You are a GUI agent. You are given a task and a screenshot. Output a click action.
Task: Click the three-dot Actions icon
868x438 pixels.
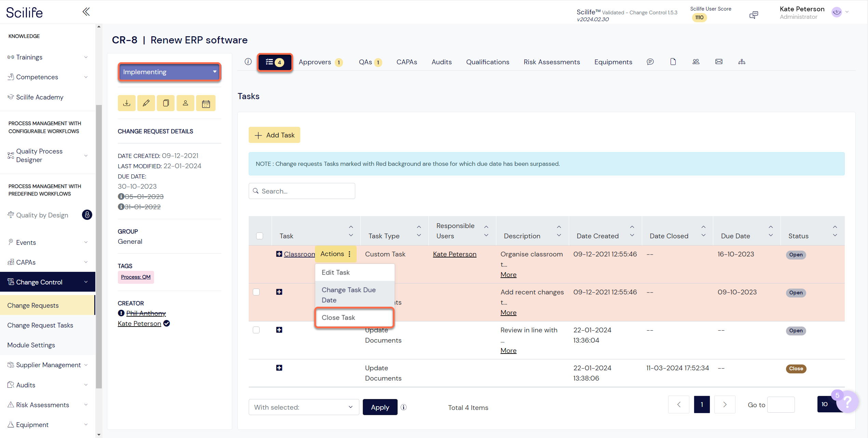pos(349,254)
